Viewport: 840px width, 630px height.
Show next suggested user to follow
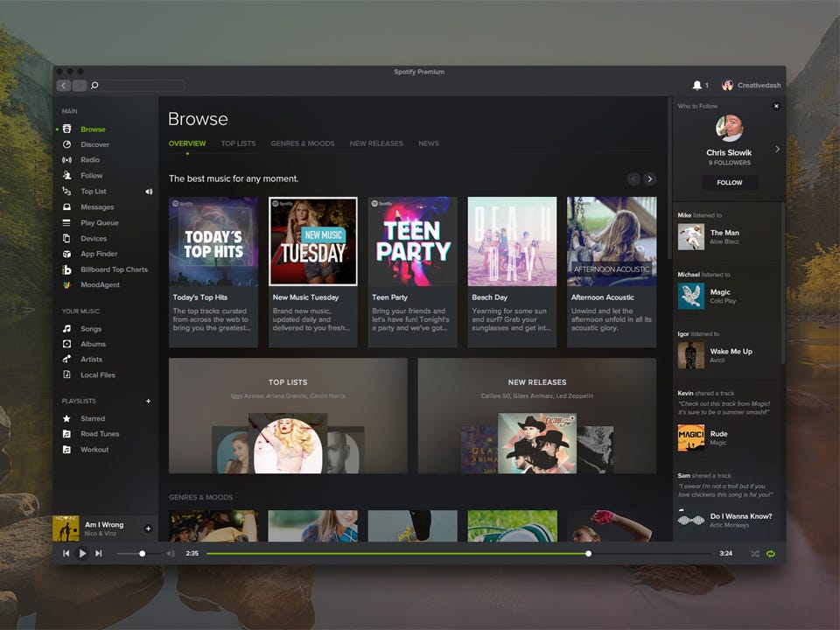coord(777,150)
